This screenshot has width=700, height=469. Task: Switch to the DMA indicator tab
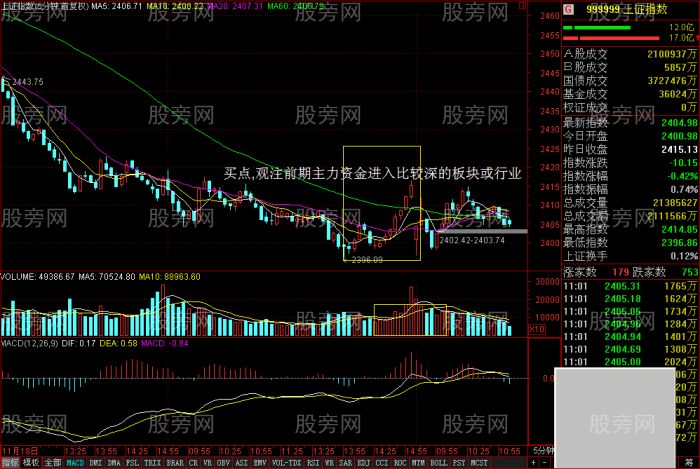coord(114,463)
